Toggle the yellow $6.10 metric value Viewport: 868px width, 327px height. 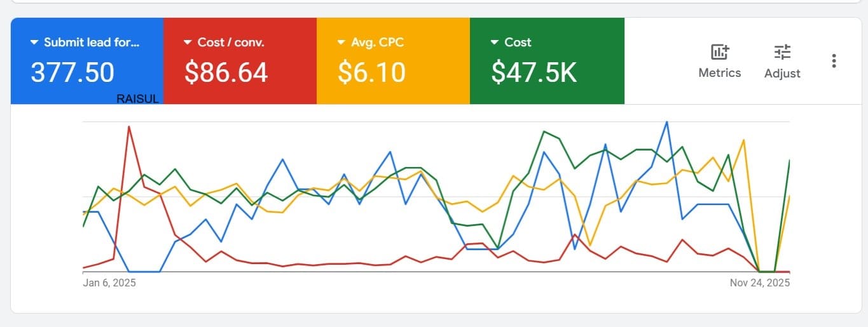point(371,72)
